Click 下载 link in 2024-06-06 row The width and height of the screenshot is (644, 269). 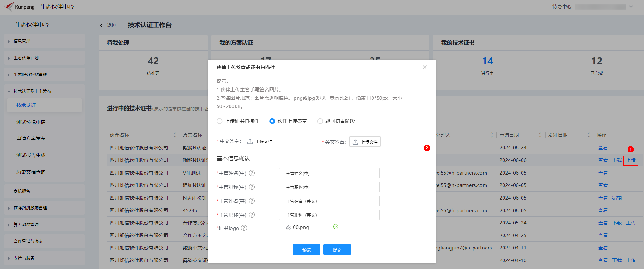617,160
